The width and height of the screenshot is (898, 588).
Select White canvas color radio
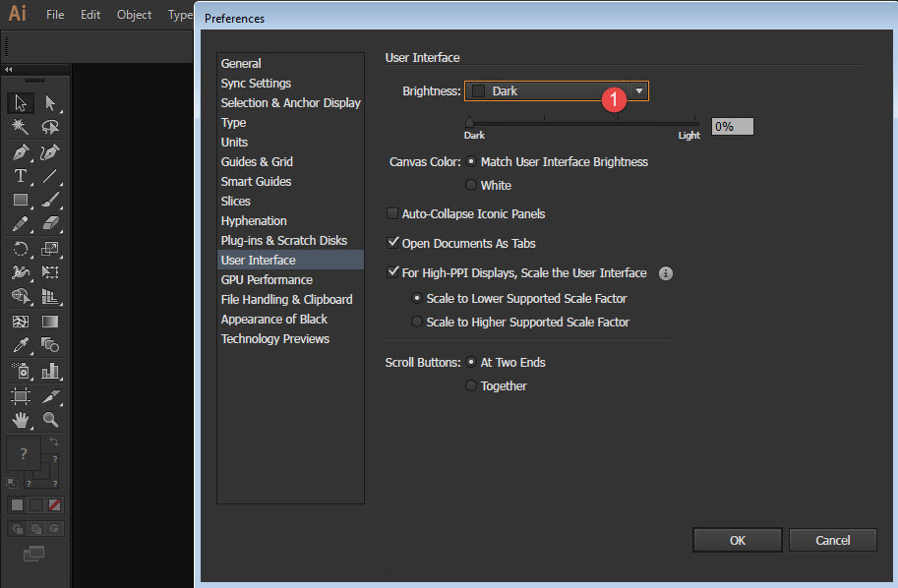click(x=471, y=185)
